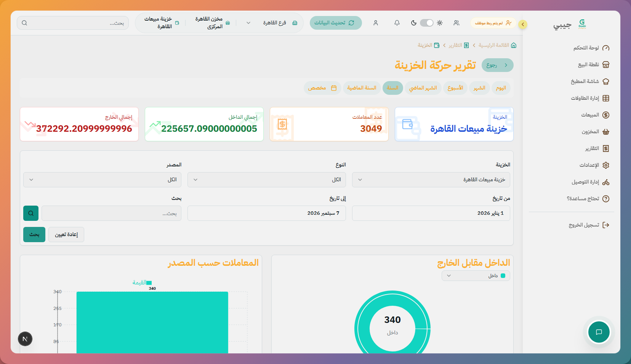Image resolution: width=631 pixels, height=364 pixels.
Task: Click تسجيل الخروج logout
Action: [589, 225]
